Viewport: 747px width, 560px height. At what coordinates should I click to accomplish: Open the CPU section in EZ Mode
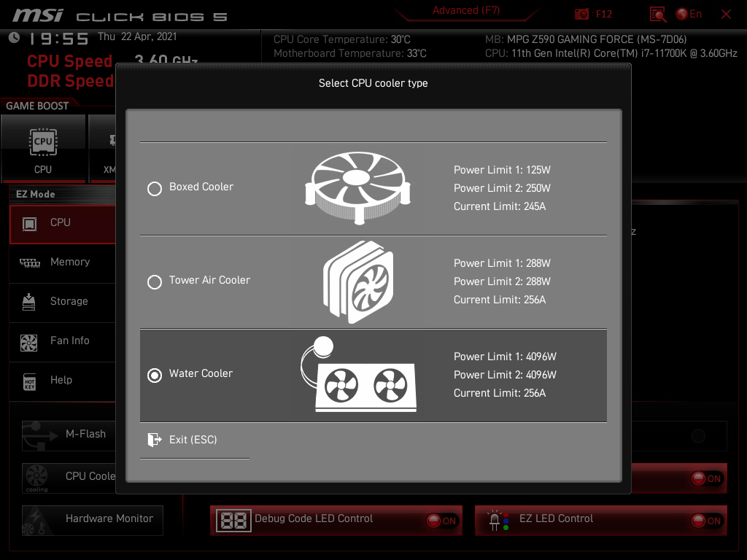63,224
